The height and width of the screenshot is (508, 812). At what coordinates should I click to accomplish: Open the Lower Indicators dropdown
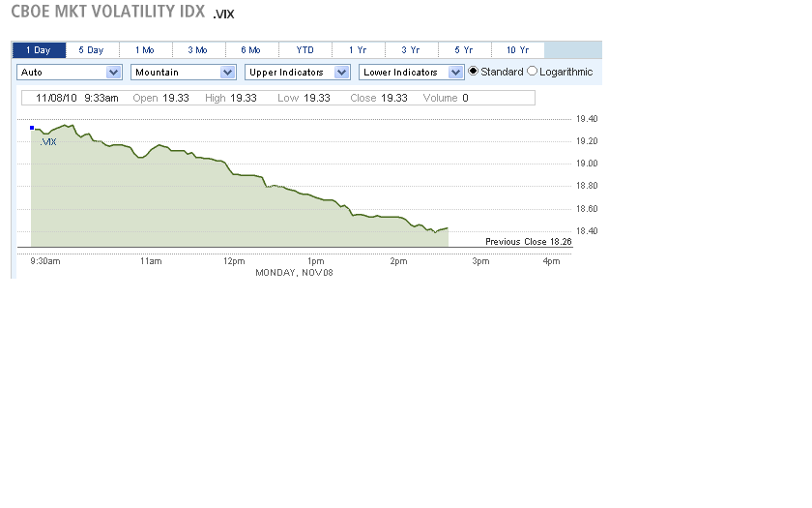(x=411, y=72)
